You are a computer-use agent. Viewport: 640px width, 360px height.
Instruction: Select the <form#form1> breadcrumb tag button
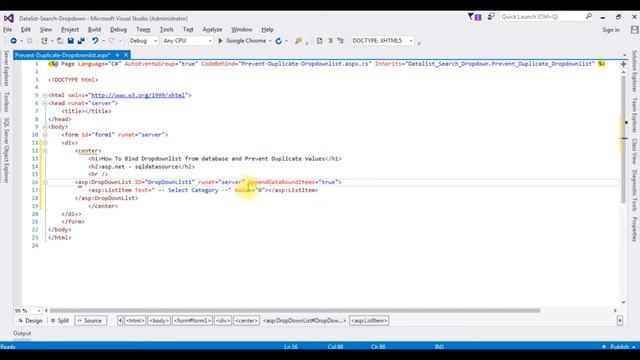coord(192,321)
